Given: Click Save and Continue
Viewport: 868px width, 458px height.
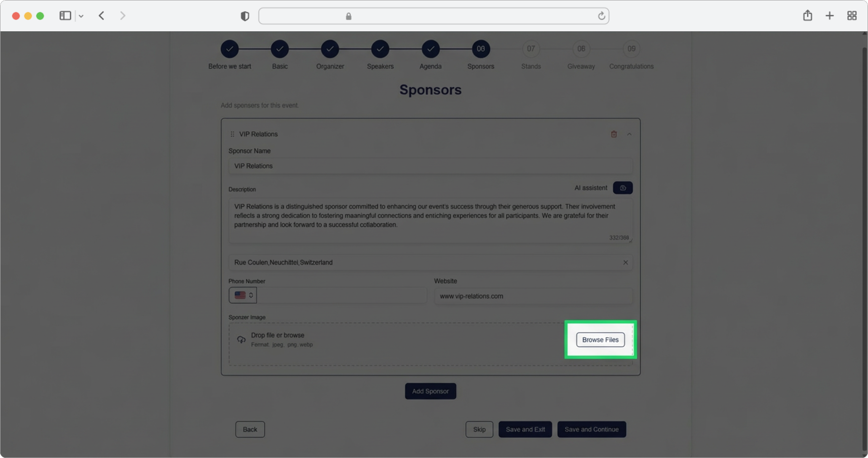Looking at the screenshot, I should [591, 429].
